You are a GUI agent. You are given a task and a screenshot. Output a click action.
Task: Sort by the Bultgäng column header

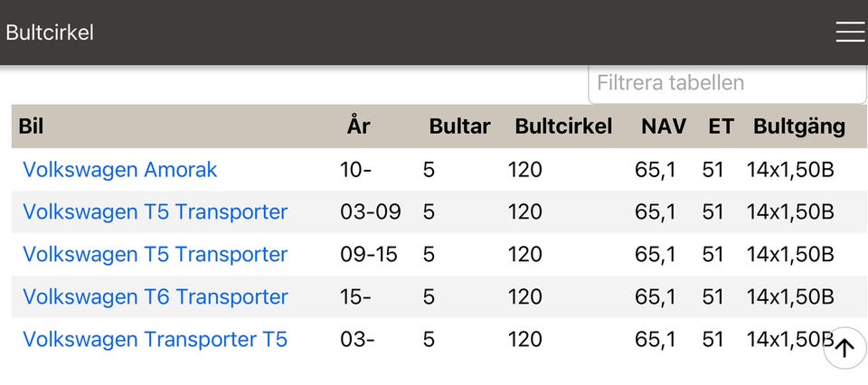tap(798, 127)
